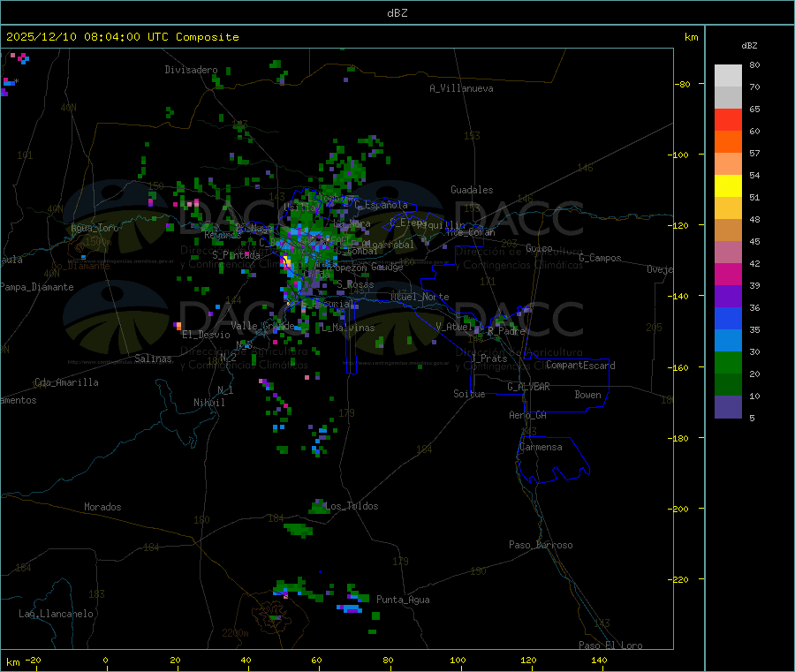Click the A_Villanueva location label

(x=461, y=88)
